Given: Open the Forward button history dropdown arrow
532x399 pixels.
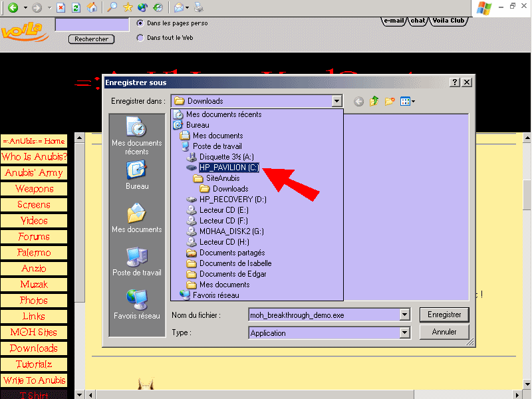Looking at the screenshot, I should pos(49,7).
